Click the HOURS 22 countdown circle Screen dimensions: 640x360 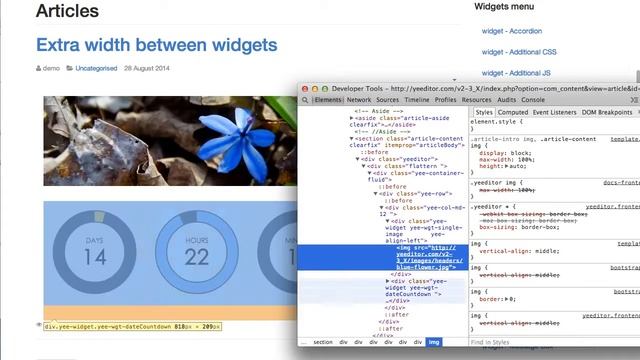click(197, 252)
